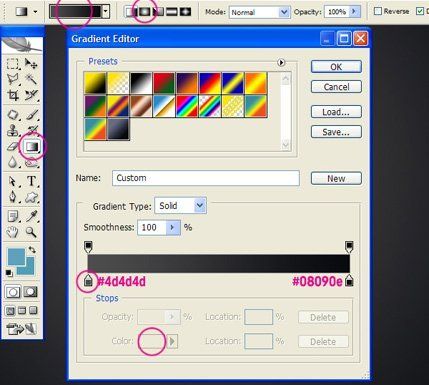The height and width of the screenshot is (385, 429).
Task: Open the Opacity slider arrow in options bar
Action: point(354,12)
